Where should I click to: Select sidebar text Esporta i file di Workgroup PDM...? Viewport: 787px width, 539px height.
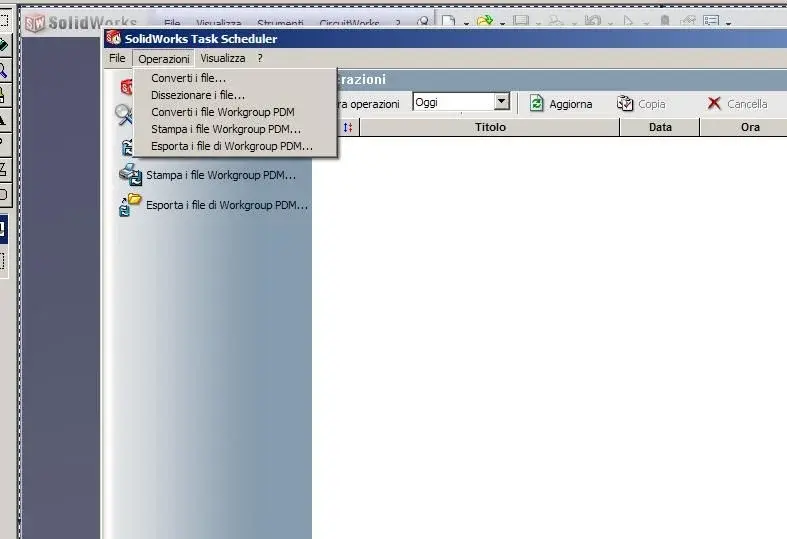pos(227,205)
